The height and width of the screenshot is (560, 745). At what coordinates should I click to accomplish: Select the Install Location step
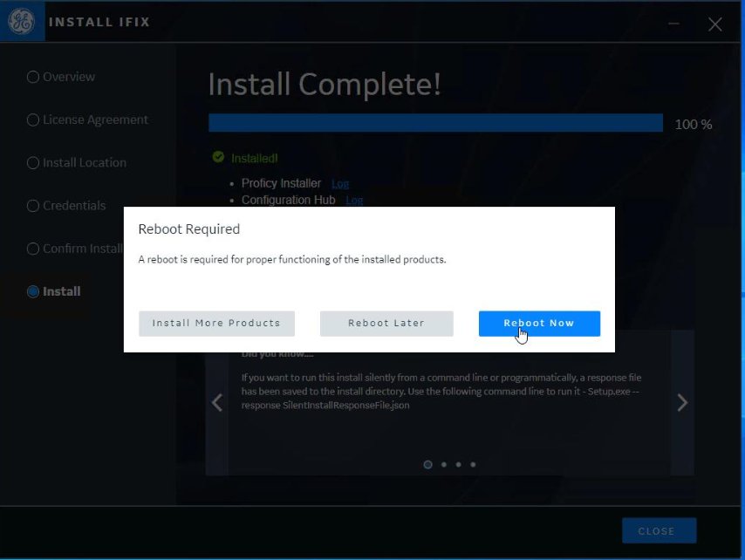click(x=77, y=163)
